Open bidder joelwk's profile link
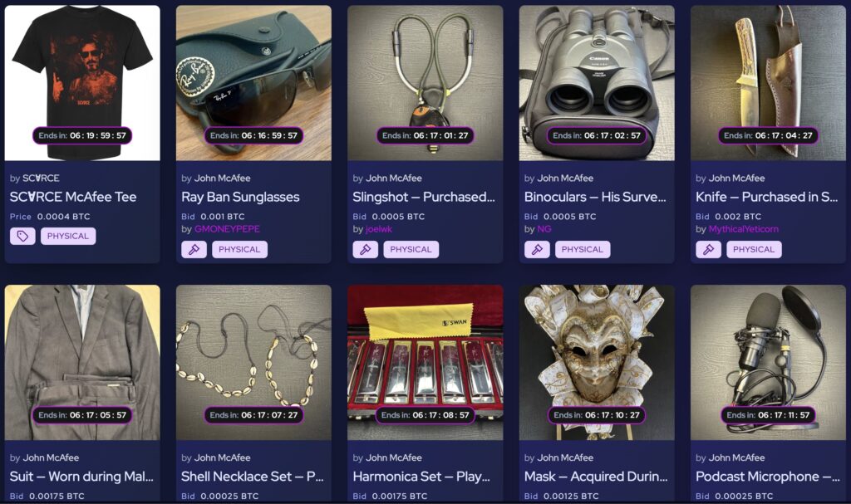851x504 pixels. click(379, 229)
